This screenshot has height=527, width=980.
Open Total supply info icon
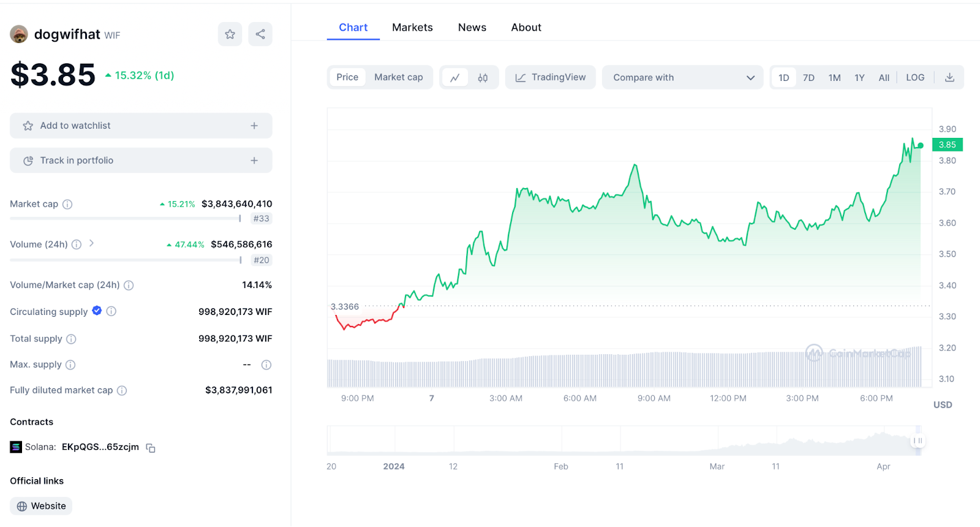(x=71, y=339)
